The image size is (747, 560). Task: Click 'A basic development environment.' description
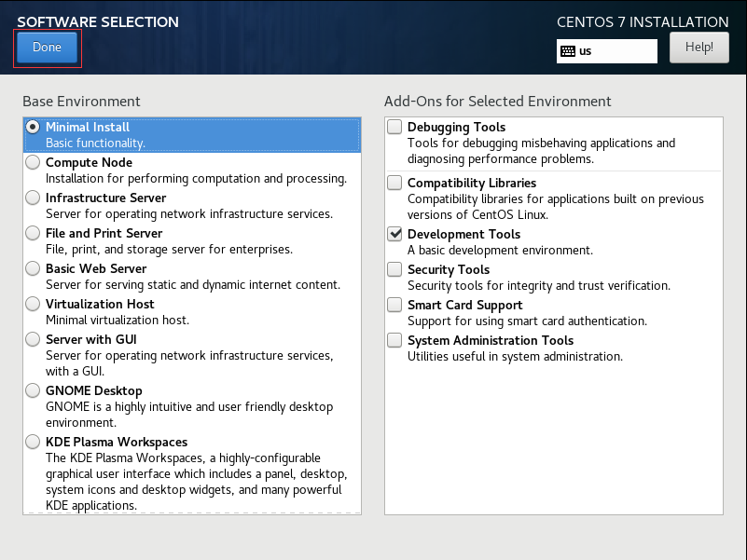[500, 251]
